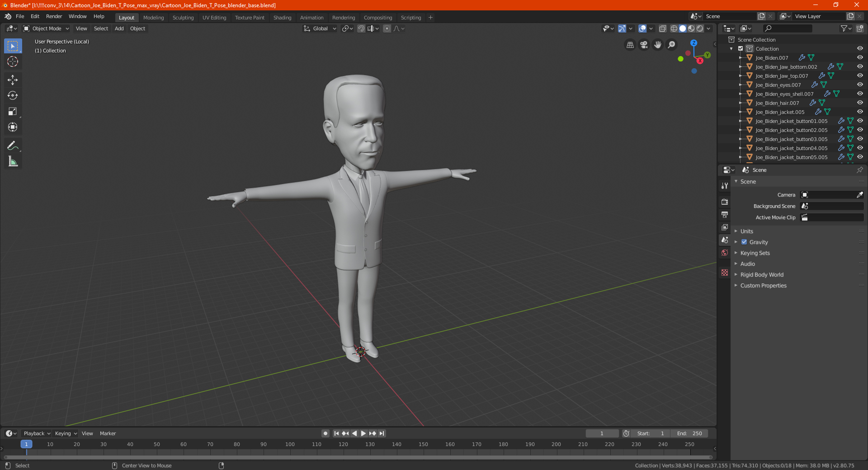Click frame 100 on the timeline
Viewport: 868px width, 470px height.
[x=290, y=444]
